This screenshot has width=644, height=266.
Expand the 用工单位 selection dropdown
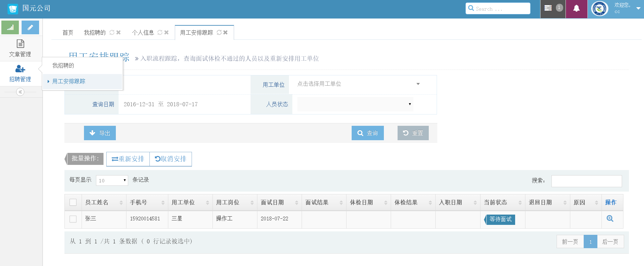coord(358,84)
